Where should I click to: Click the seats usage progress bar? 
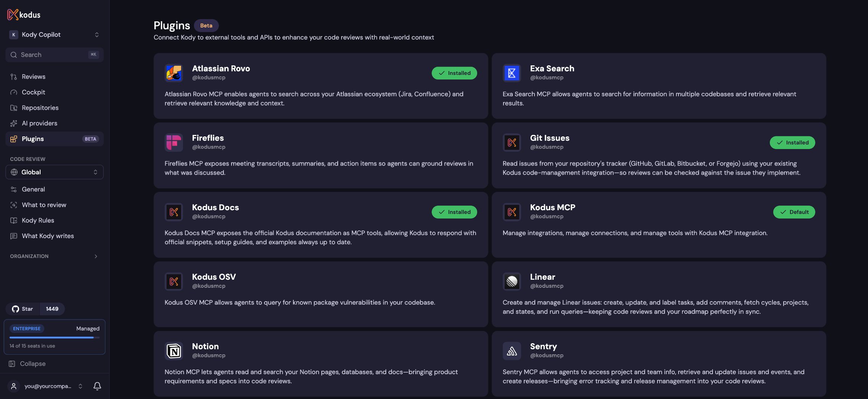55,337
